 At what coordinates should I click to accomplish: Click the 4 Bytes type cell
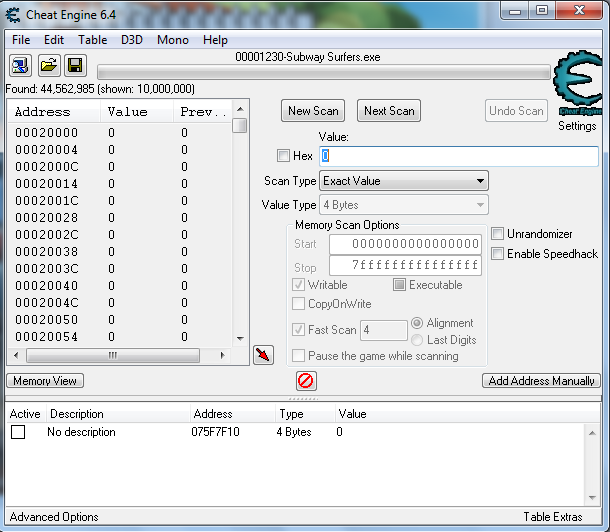point(294,432)
